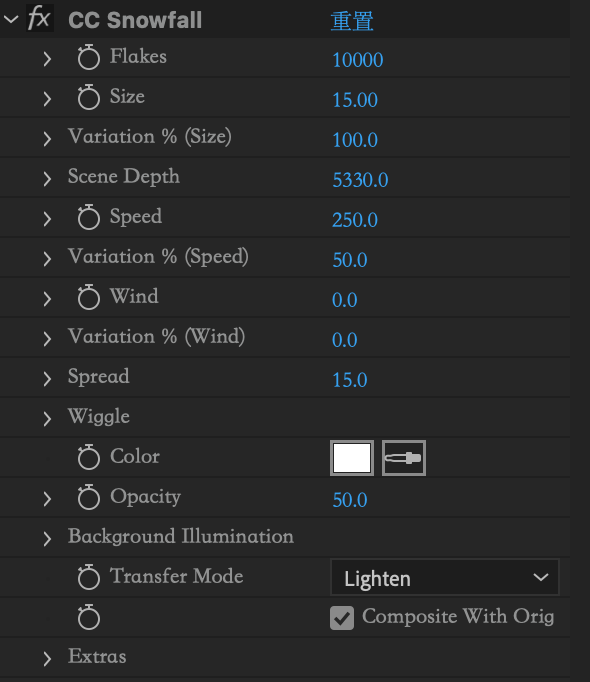The image size is (590, 682).
Task: Expand the Extras section
Action: [47, 659]
